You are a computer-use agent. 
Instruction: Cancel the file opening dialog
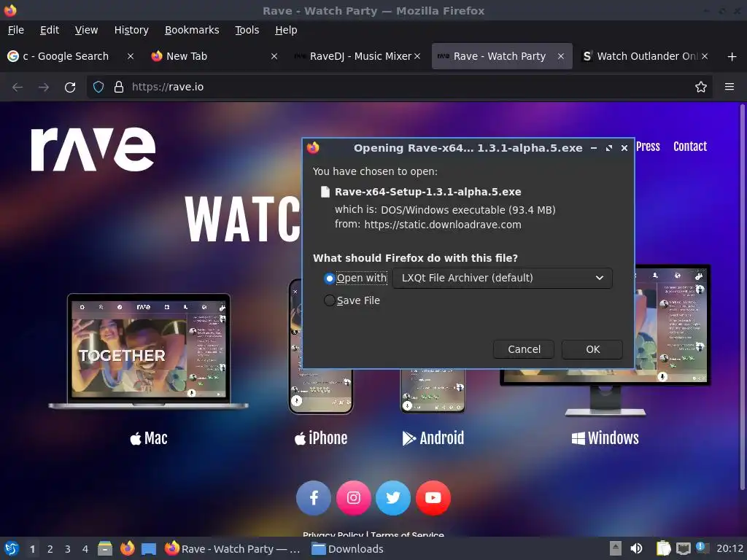[x=524, y=349]
